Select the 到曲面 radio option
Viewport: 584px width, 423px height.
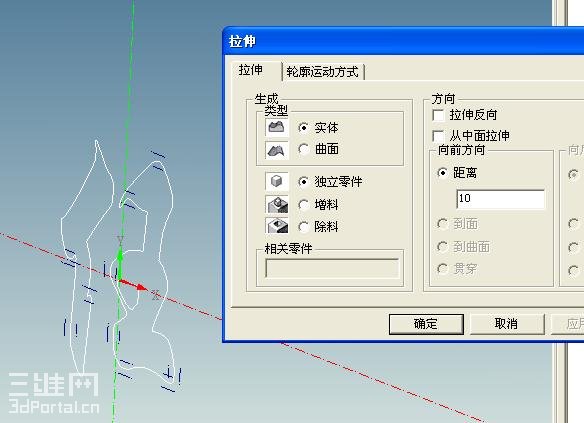(x=442, y=247)
